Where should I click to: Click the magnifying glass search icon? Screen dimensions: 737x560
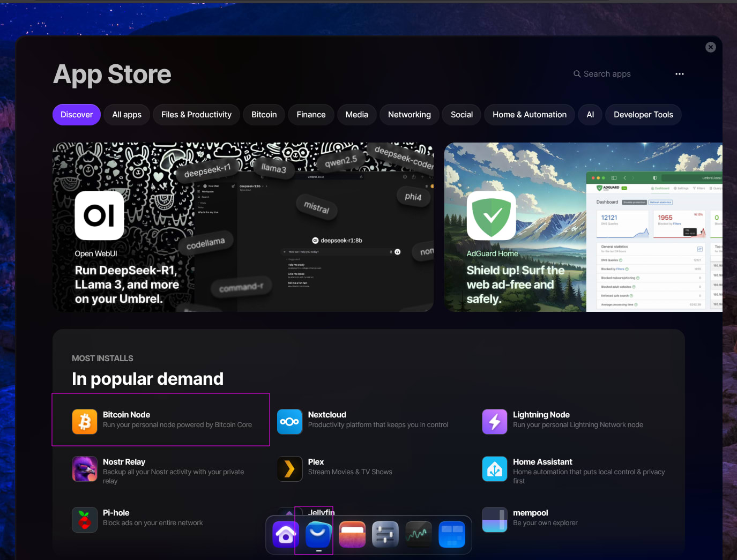coord(577,74)
